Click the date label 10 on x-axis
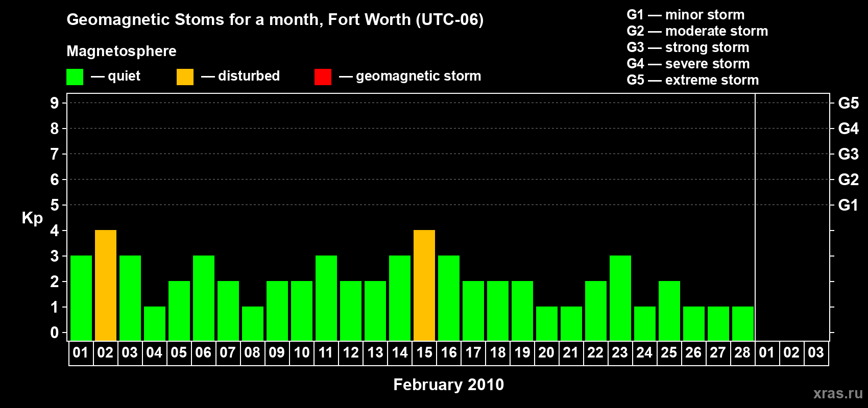 pyautogui.click(x=301, y=352)
